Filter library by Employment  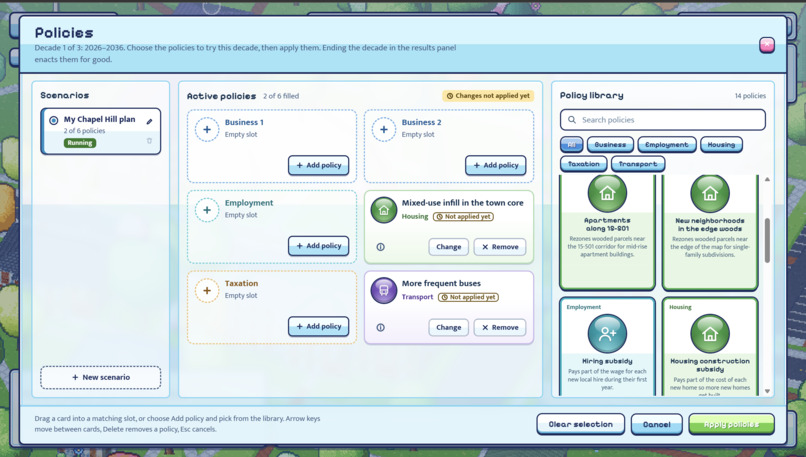coord(667,145)
